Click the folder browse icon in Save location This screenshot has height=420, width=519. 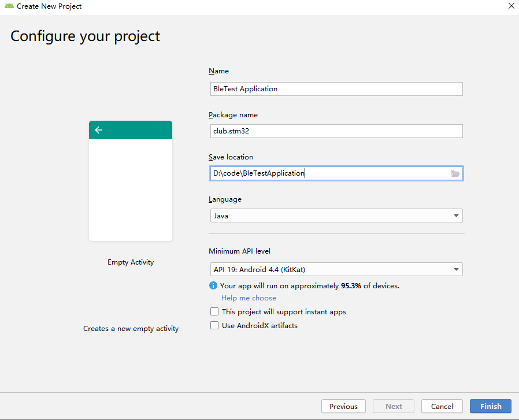455,173
